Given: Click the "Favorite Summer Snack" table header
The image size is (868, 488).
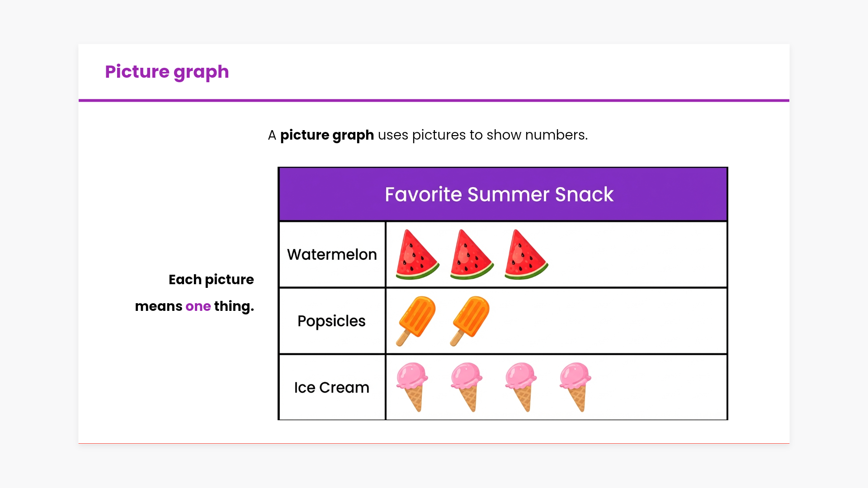Looking at the screenshot, I should (x=499, y=195).
